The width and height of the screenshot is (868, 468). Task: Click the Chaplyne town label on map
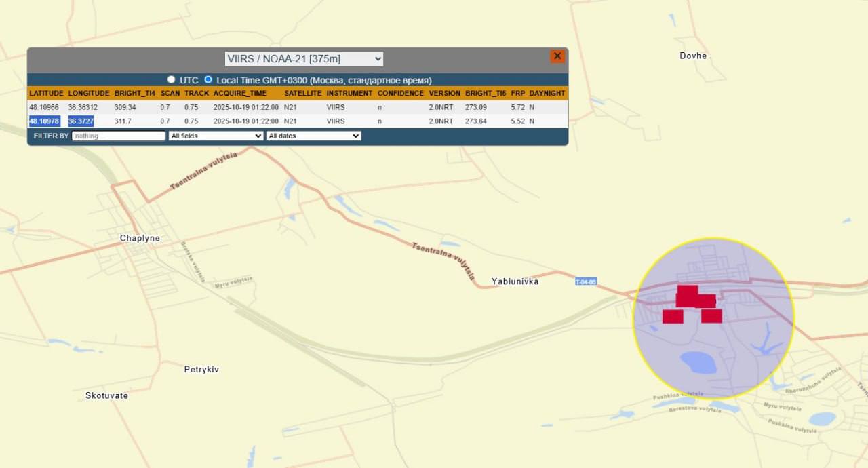click(140, 238)
